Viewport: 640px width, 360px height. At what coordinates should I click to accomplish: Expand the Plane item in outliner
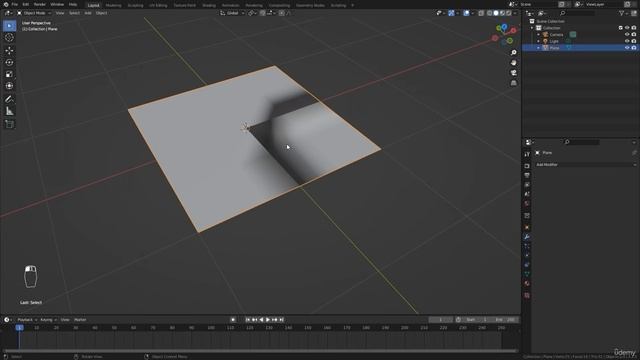point(538,48)
